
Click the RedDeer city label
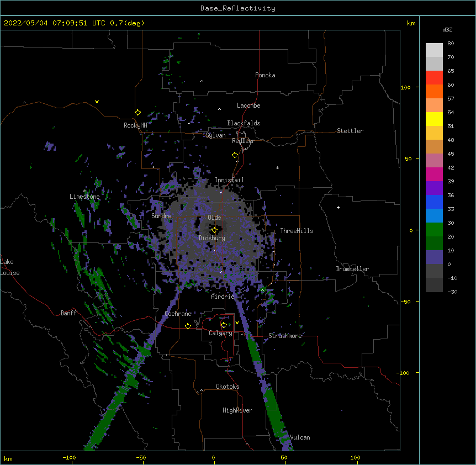243,141
